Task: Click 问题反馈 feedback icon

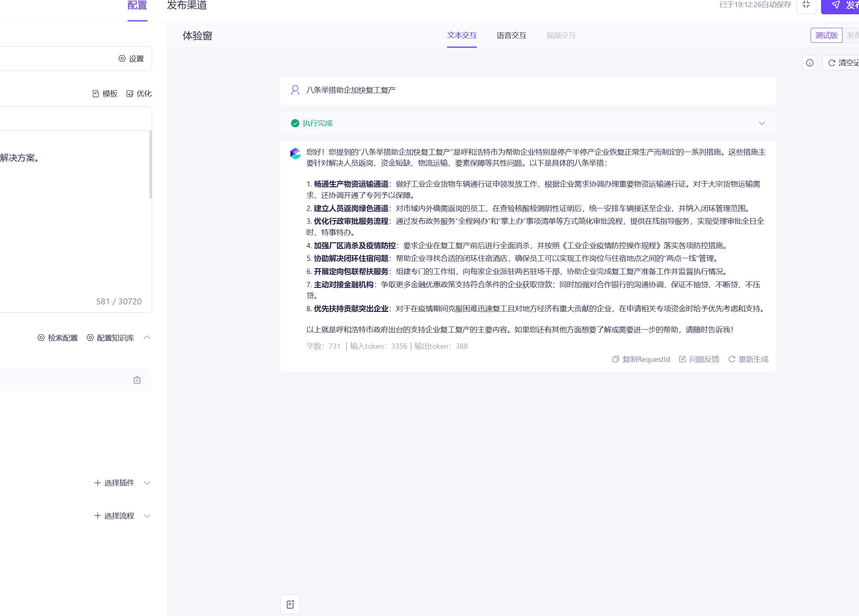Action: 699,359
